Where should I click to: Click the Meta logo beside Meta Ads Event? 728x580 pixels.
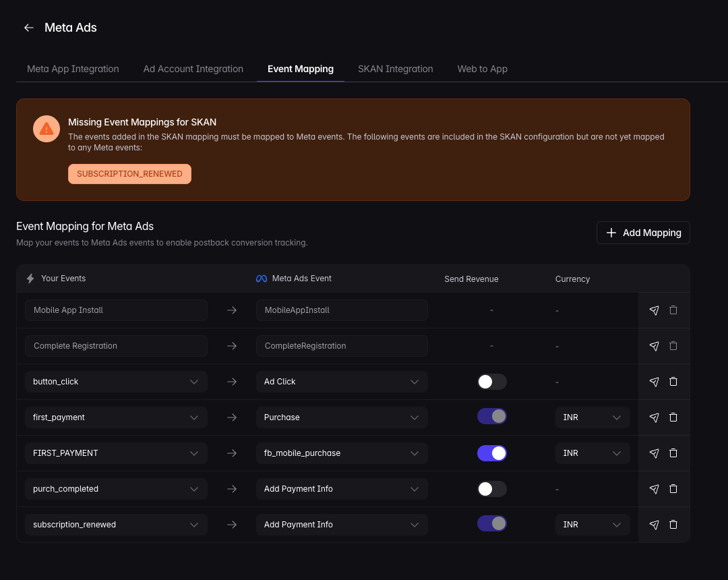click(x=262, y=279)
